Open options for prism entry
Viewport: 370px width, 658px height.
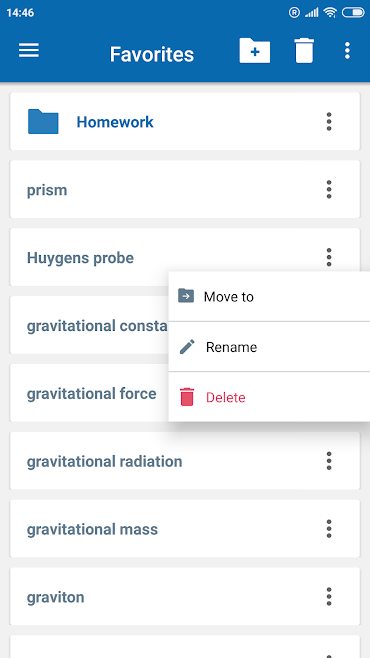[x=329, y=190]
